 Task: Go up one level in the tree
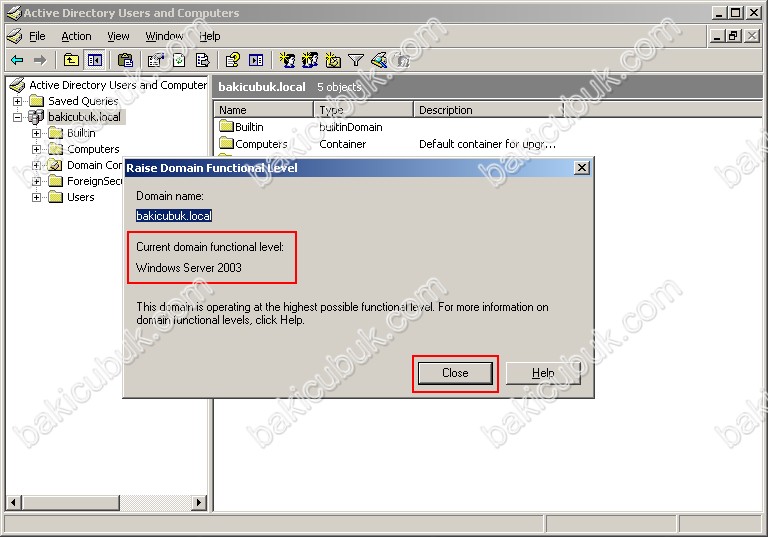point(72,60)
